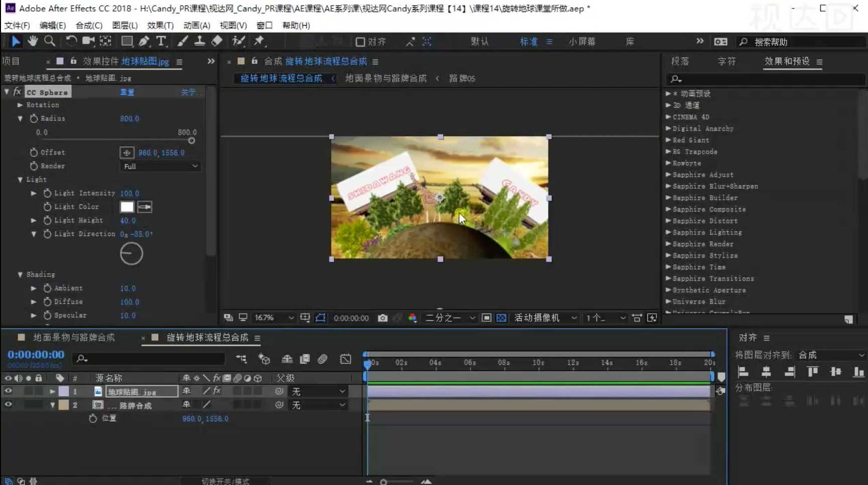Viewport: 868px width, 485px height.
Task: Open the 文件(F) menu
Action: tap(17, 25)
